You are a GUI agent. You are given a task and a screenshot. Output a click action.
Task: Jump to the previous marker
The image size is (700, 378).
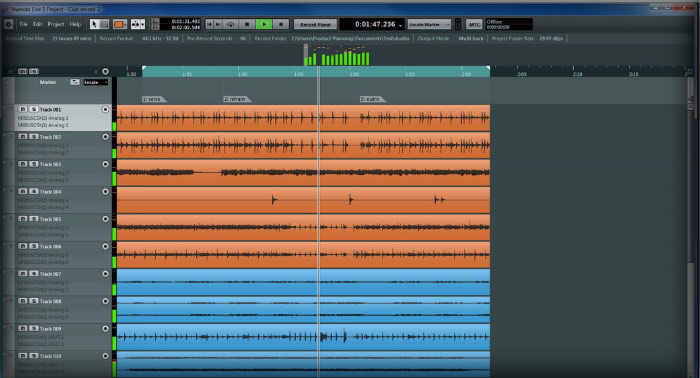tap(209, 24)
